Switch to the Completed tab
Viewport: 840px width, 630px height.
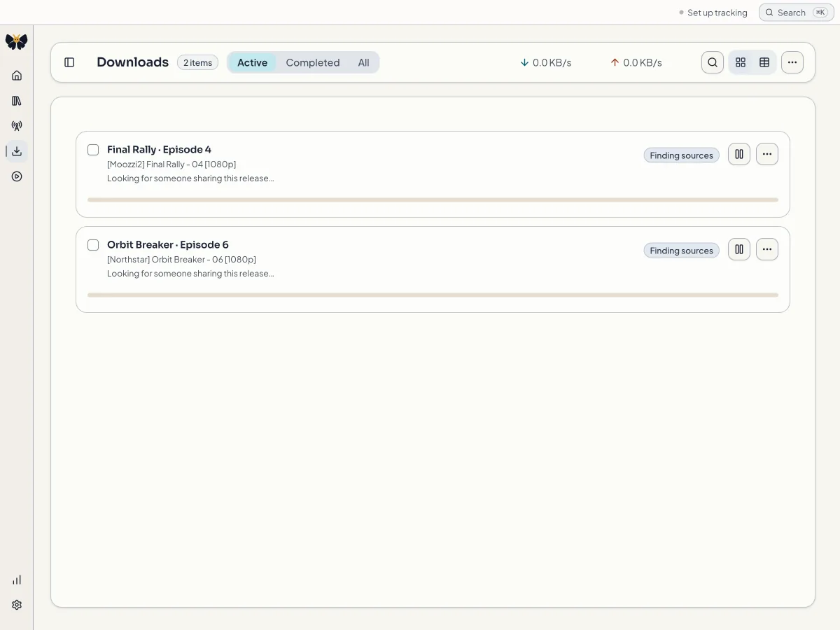[313, 62]
